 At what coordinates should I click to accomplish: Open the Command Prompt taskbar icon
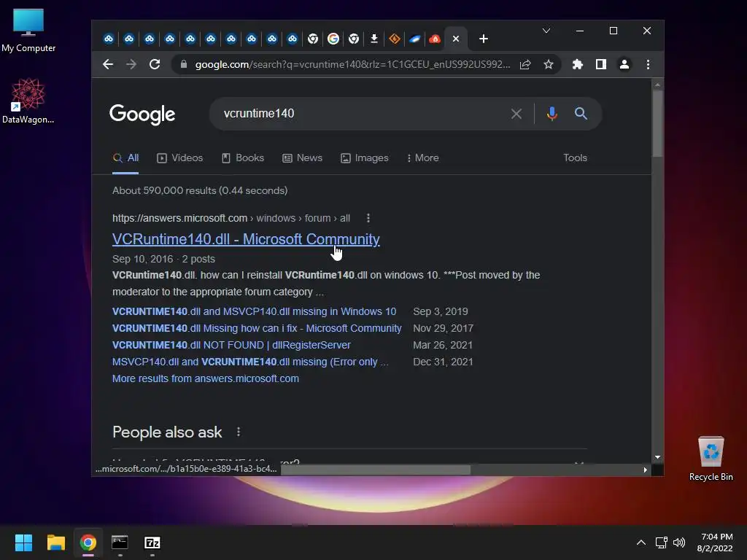pyautogui.click(x=120, y=542)
